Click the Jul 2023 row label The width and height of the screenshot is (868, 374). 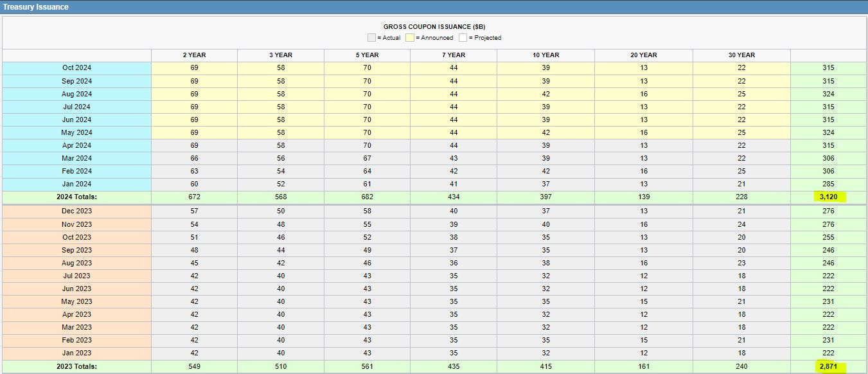[x=77, y=276]
